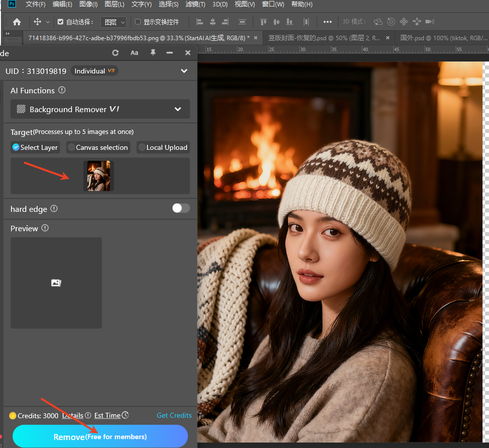The height and width of the screenshot is (448, 489).
Task: Enable the hard edge toggle
Action: (x=181, y=208)
